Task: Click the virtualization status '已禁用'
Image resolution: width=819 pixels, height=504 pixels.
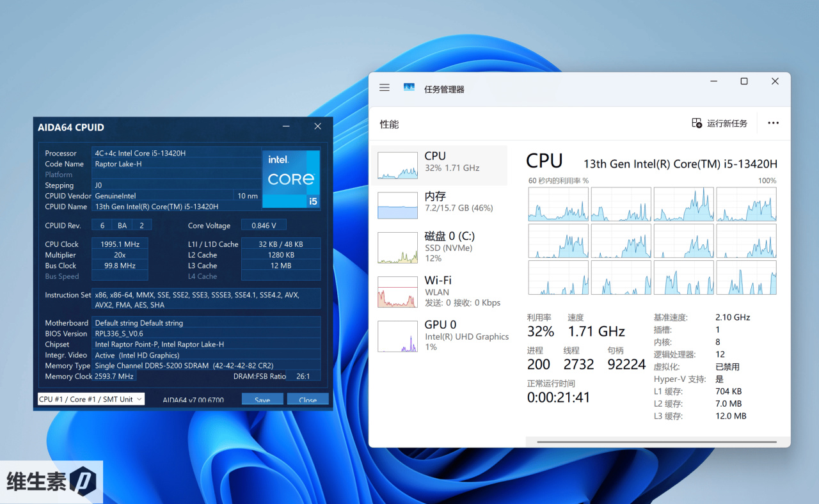Action: [728, 366]
